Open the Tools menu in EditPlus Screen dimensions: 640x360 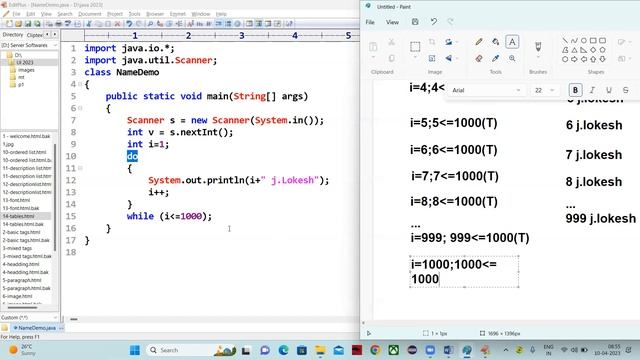click(134, 14)
